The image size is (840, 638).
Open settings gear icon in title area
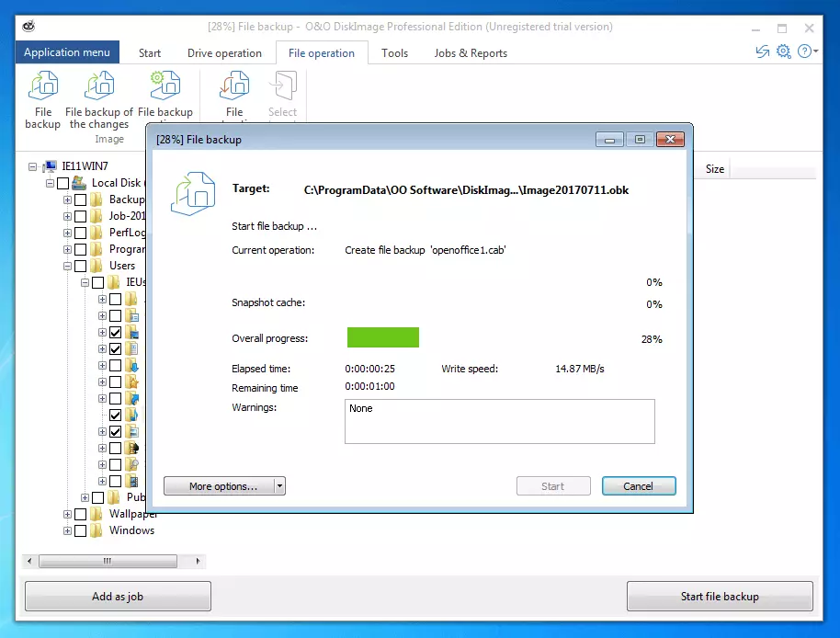pyautogui.click(x=783, y=52)
